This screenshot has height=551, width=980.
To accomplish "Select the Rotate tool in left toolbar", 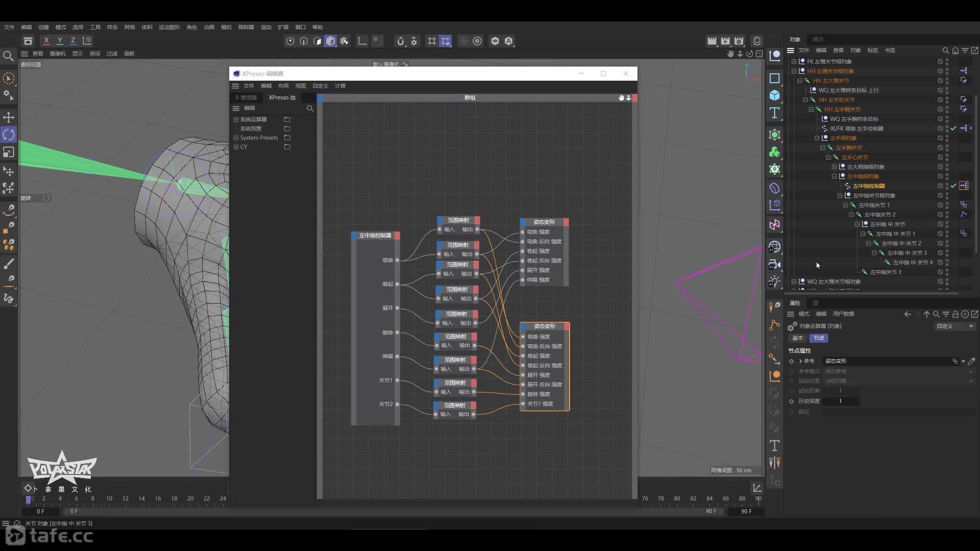I will [x=9, y=135].
